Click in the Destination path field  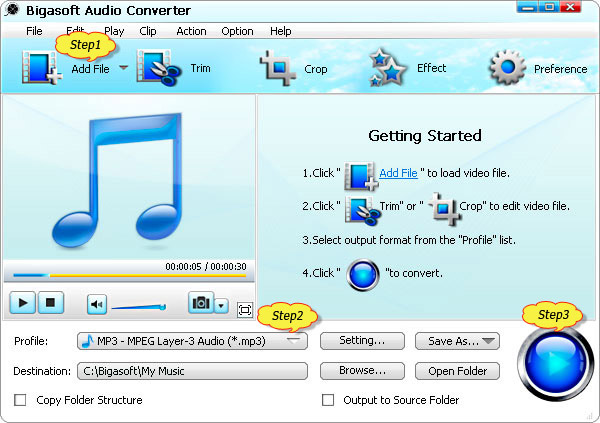[192, 371]
